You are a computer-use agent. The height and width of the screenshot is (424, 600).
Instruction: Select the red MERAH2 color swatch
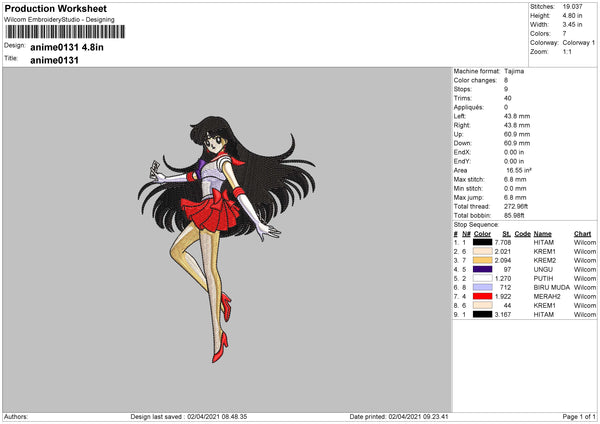tap(482, 296)
